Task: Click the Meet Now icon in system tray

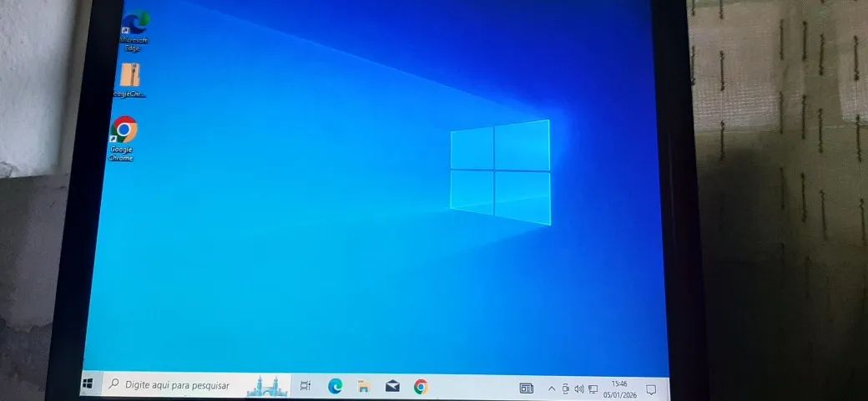Action: tap(565, 389)
